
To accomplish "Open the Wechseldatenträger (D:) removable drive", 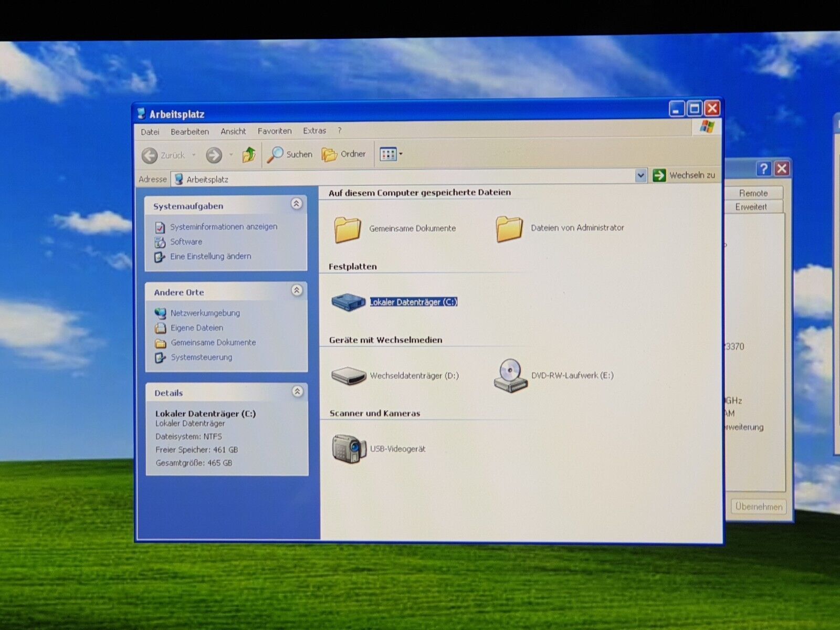I will point(348,375).
